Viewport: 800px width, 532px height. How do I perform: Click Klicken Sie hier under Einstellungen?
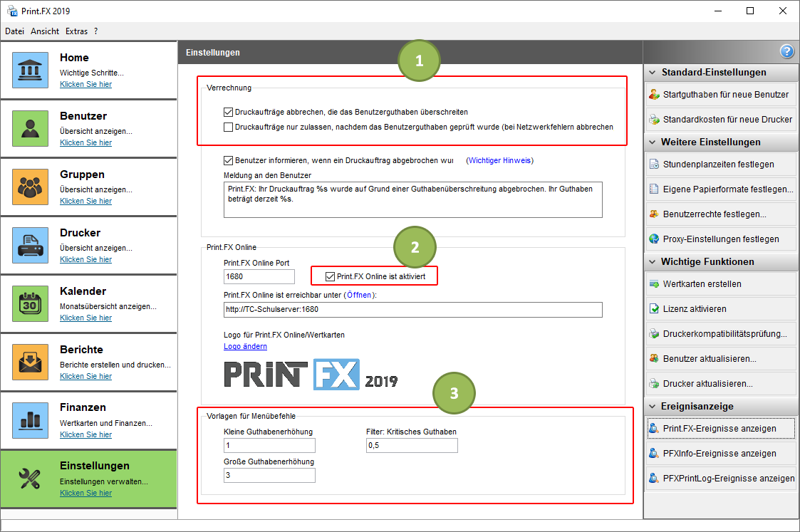click(x=85, y=493)
